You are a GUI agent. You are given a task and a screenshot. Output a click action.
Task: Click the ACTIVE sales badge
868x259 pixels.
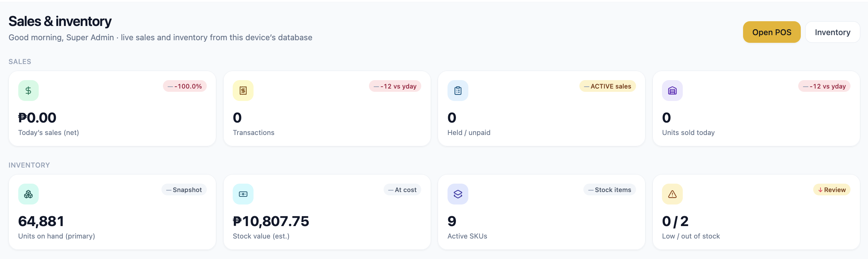[608, 86]
